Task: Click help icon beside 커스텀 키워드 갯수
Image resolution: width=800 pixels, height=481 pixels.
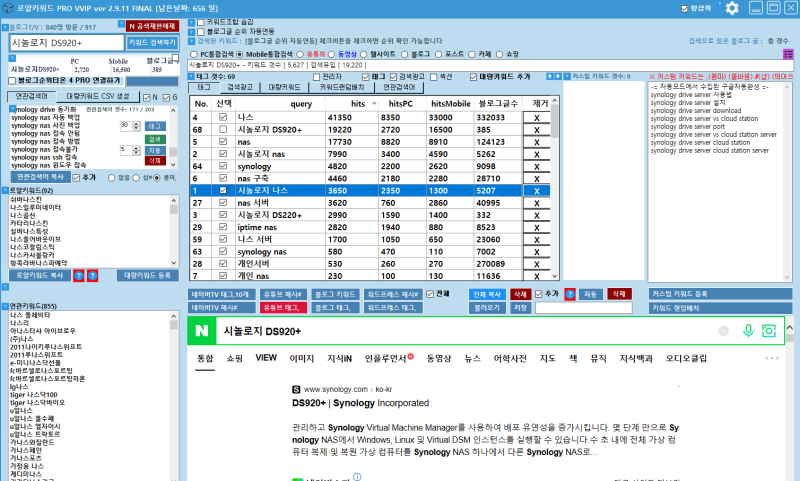Action: pyautogui.click(x=567, y=77)
